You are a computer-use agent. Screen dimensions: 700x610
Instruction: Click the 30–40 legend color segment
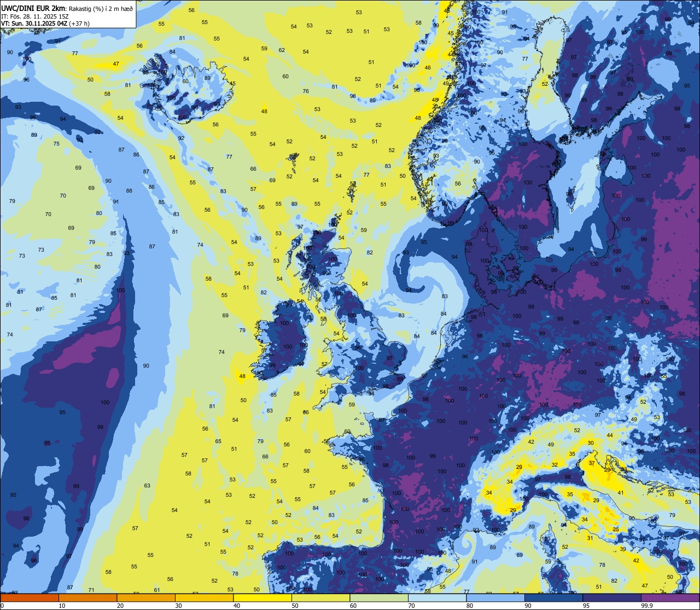(x=204, y=597)
